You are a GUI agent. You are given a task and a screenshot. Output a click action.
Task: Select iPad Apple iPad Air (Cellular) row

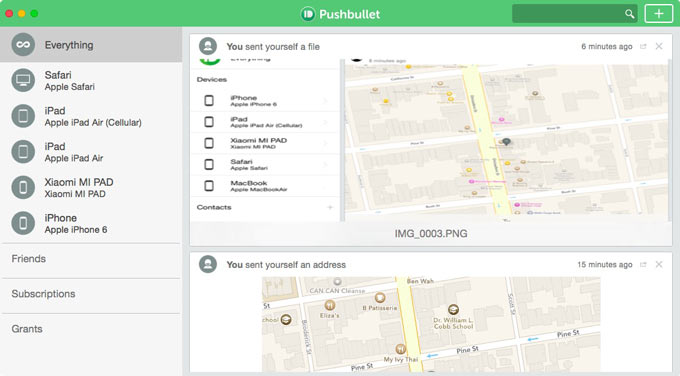(x=91, y=116)
